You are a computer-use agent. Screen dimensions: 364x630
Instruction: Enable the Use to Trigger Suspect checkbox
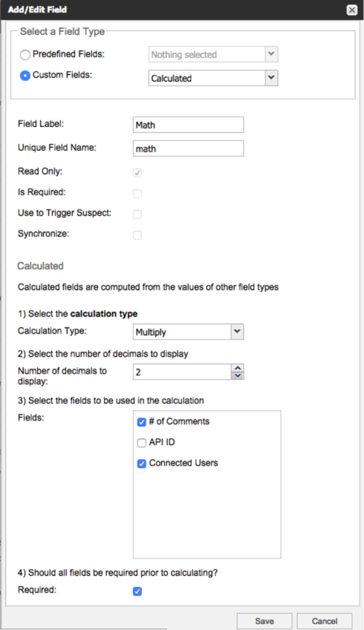pos(137,214)
